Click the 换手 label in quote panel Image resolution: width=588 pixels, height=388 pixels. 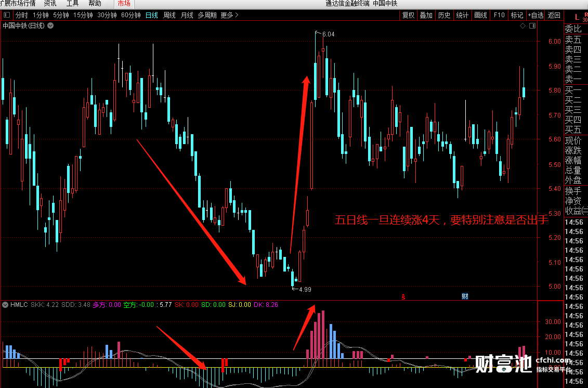coord(573,191)
